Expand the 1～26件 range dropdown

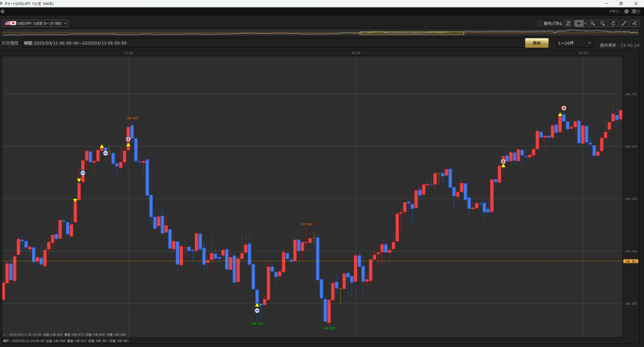tap(573, 43)
